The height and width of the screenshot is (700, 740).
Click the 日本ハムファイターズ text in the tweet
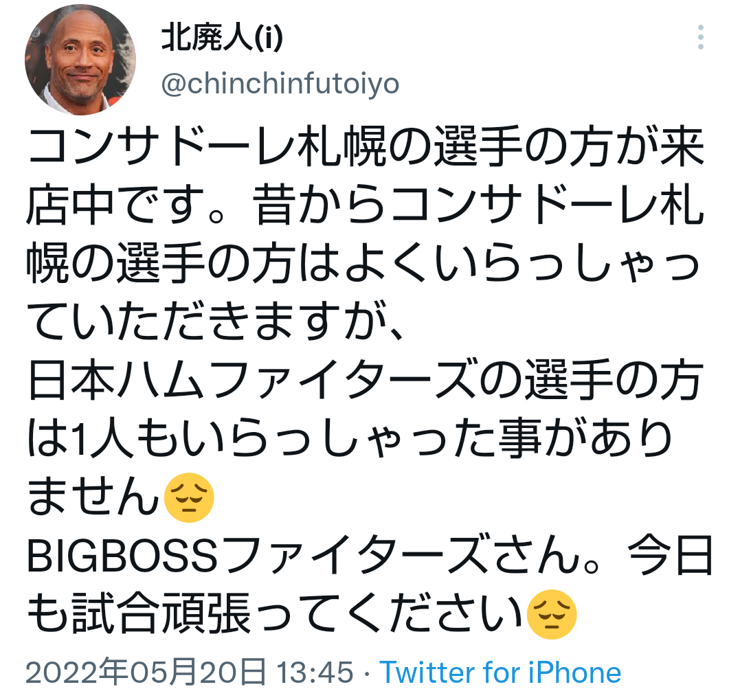[x=253, y=380]
